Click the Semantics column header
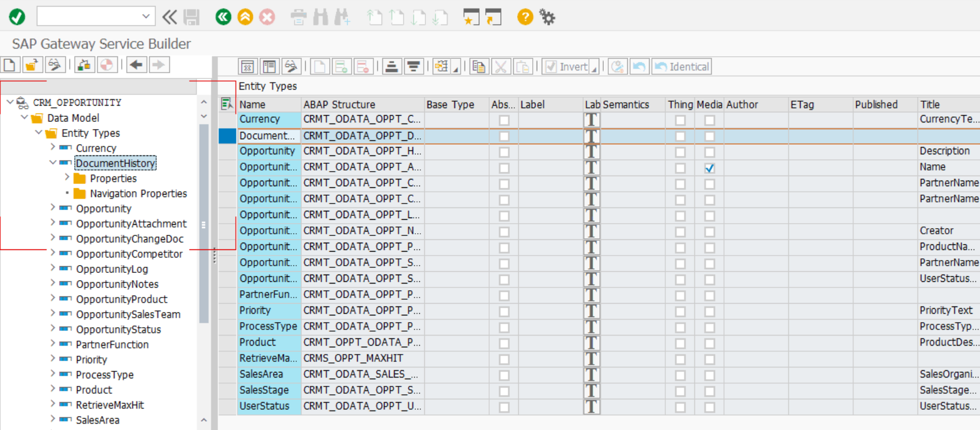Viewport: 980px width, 430px height. [633, 105]
